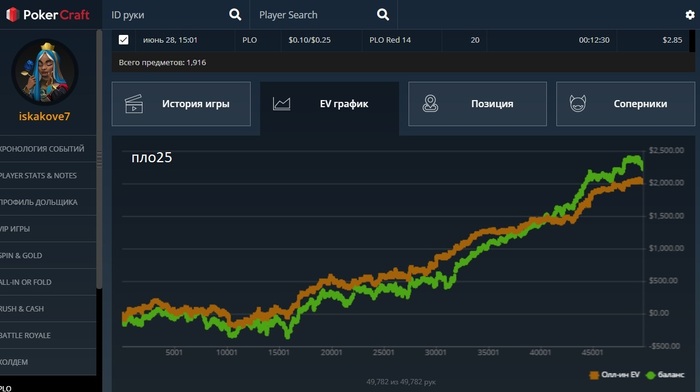
Task: Open VIP игры sidebar item
Action: coord(48,229)
